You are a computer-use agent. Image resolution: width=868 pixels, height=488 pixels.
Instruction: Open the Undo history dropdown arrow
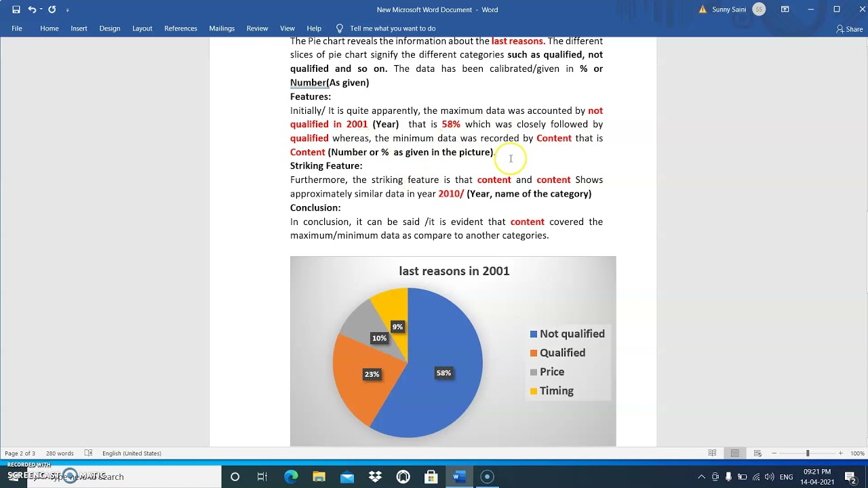coord(41,9)
